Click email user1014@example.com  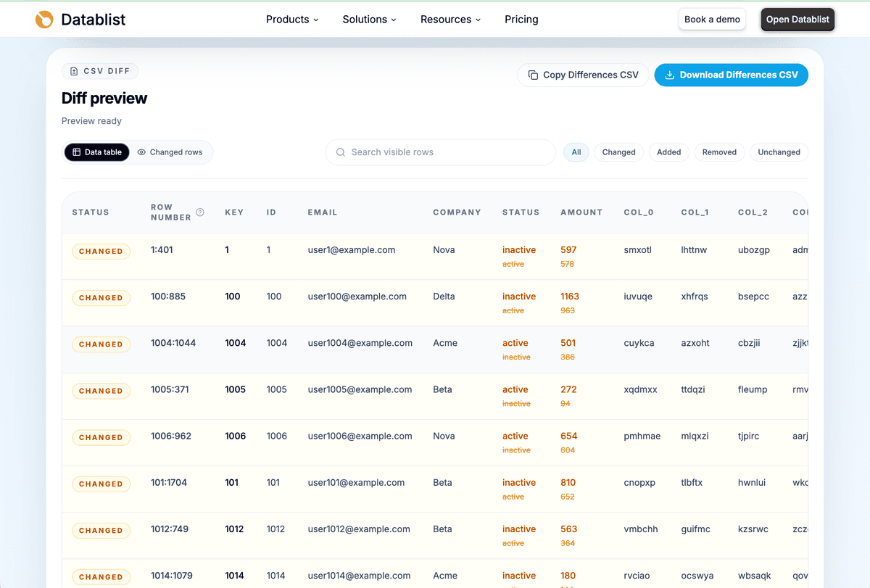point(360,576)
